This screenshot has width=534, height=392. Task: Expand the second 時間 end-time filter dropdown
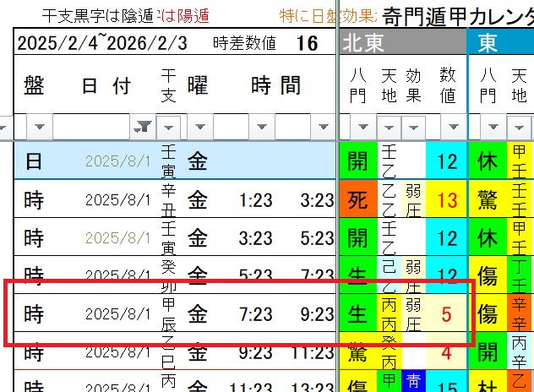point(324,127)
